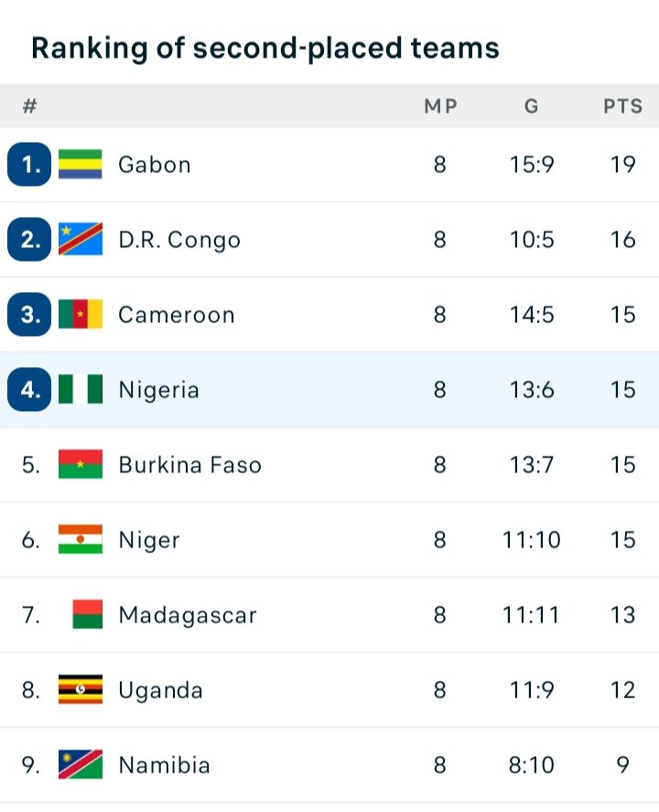The width and height of the screenshot is (659, 812).
Task: Click the Namibia flag icon
Action: pos(81,765)
